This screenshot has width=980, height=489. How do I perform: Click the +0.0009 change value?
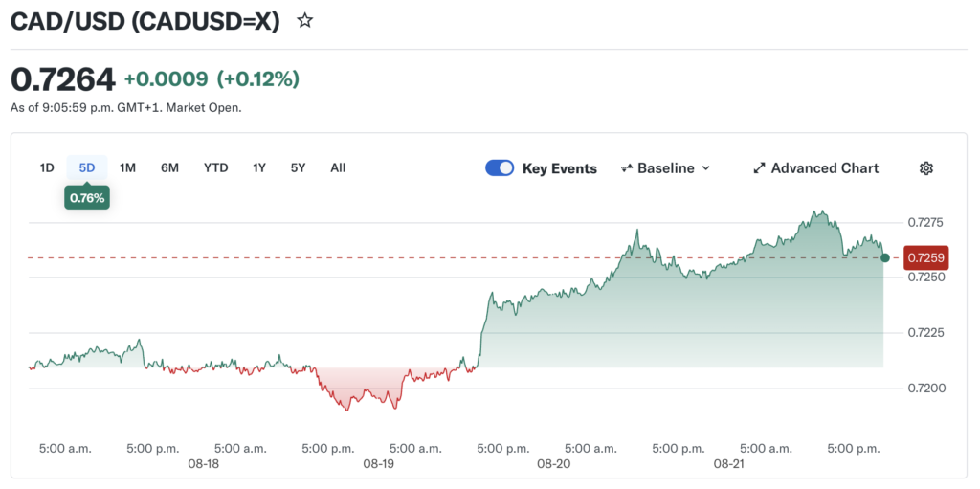pos(166,79)
